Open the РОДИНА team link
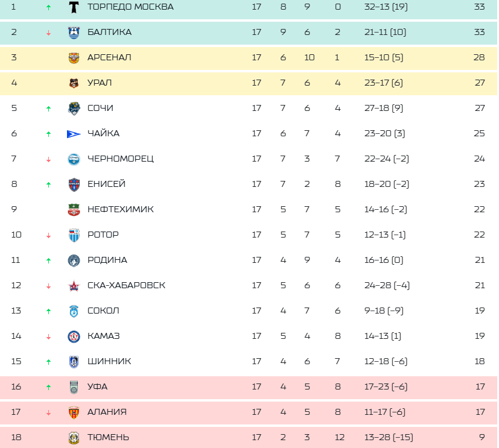 (107, 260)
